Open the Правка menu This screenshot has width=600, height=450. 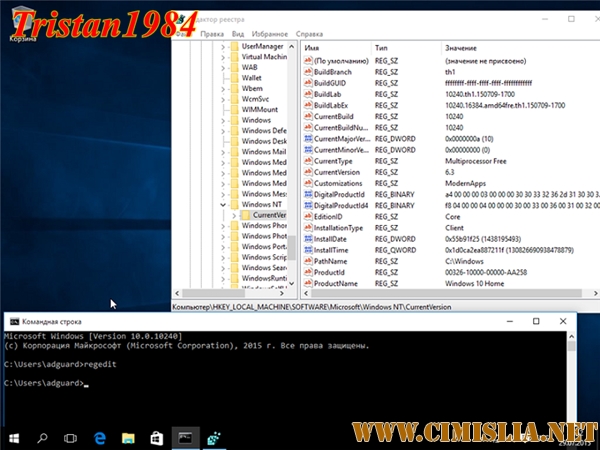click(212, 33)
